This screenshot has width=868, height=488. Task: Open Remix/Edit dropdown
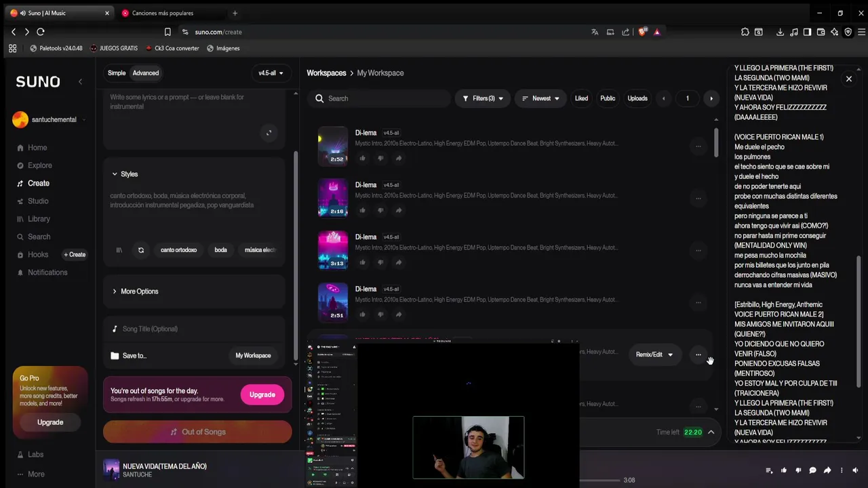point(654,354)
